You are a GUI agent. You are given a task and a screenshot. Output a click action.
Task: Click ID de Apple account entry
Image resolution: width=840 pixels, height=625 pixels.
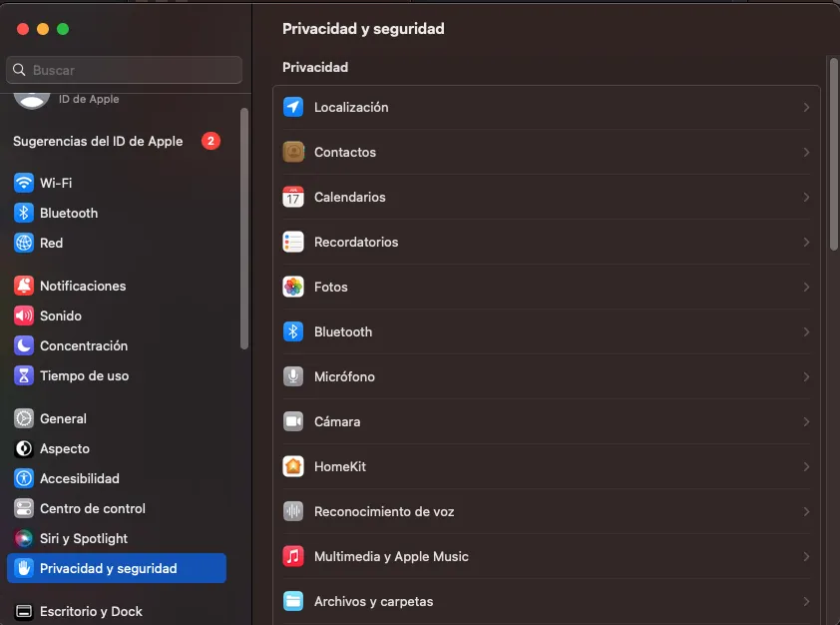coord(67,99)
